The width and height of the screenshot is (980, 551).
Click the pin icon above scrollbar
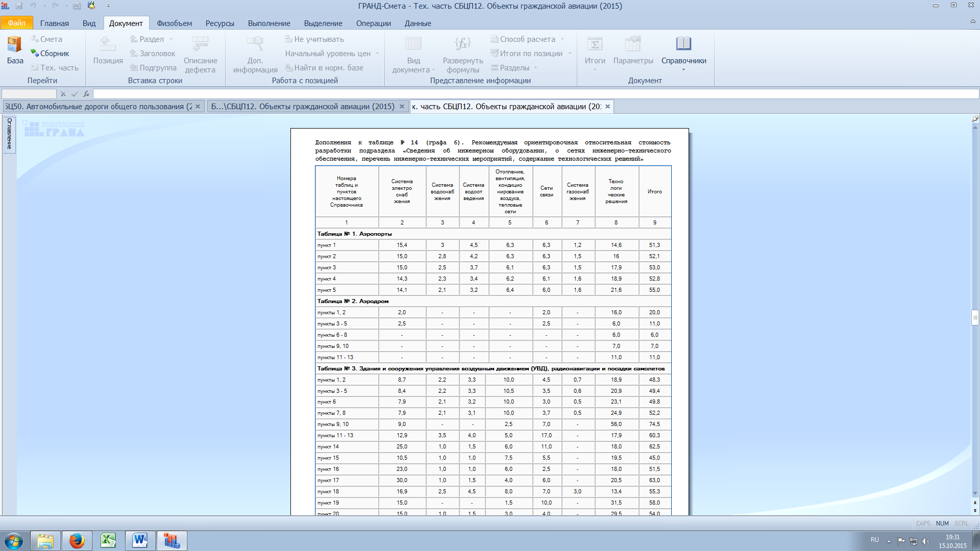(x=975, y=118)
